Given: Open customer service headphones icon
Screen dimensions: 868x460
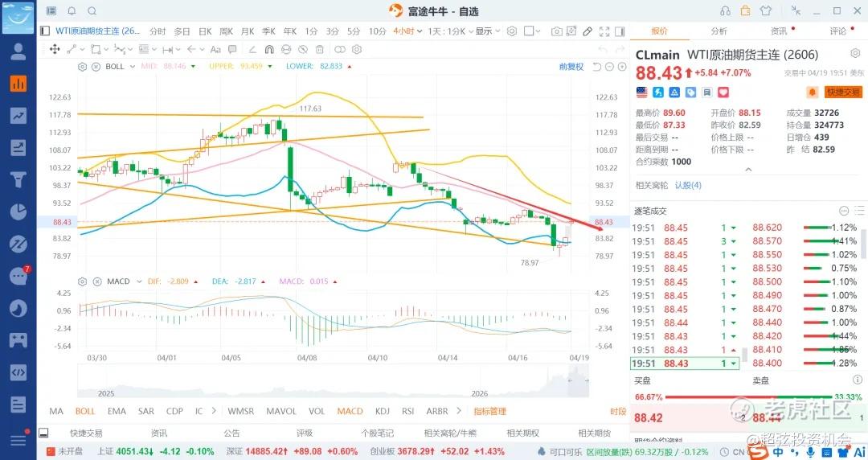Looking at the screenshot, I should click(x=725, y=10).
